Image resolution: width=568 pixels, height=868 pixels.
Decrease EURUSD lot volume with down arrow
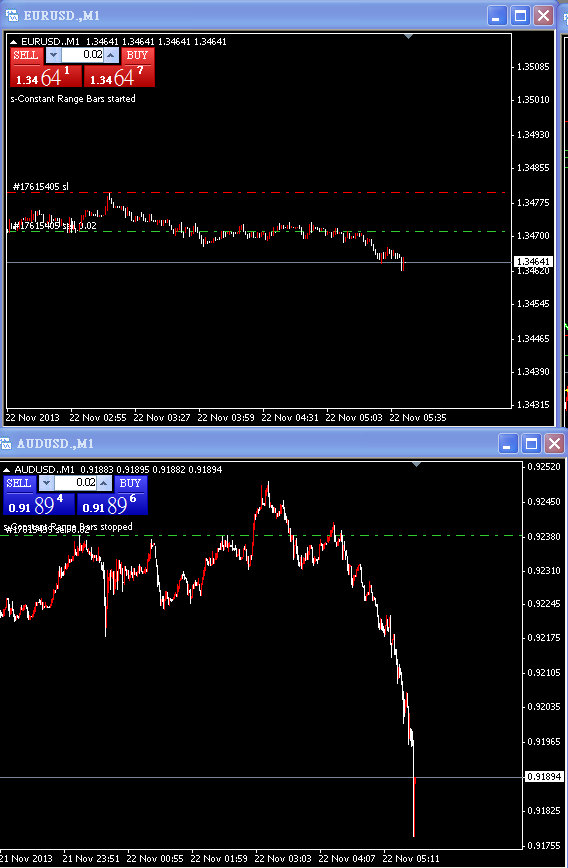click(x=53, y=55)
